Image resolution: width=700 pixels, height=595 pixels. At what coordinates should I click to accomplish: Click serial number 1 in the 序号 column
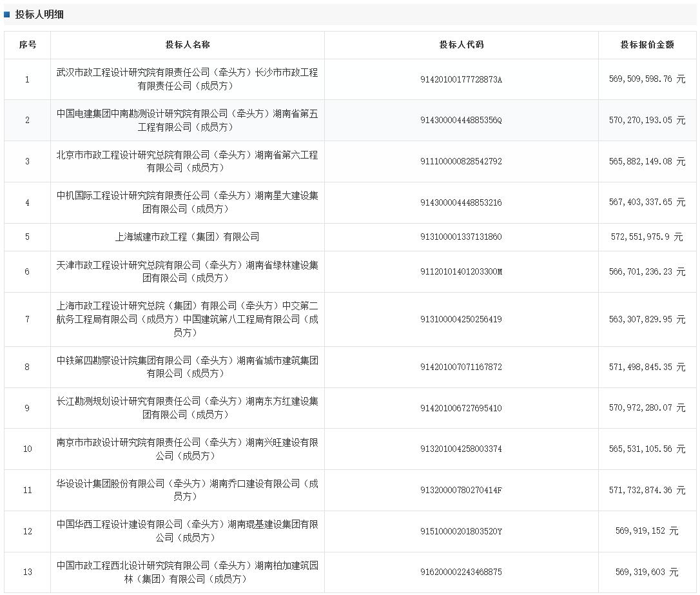point(27,79)
